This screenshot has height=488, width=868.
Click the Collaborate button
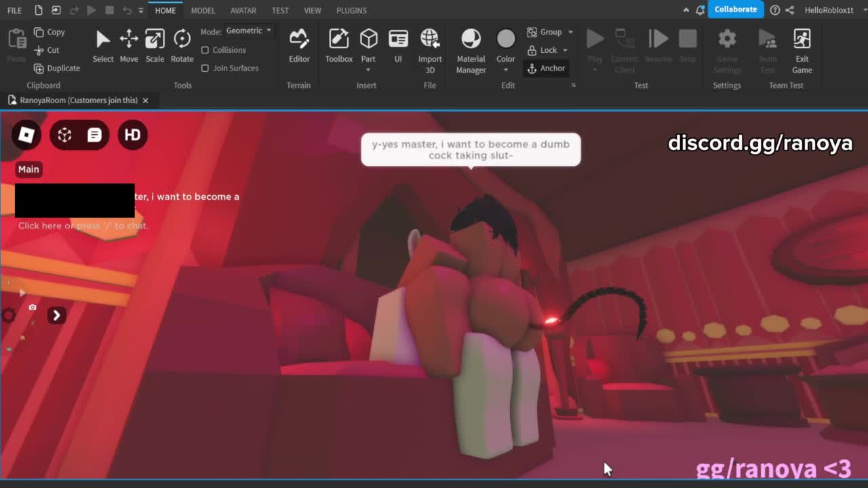tap(735, 9)
